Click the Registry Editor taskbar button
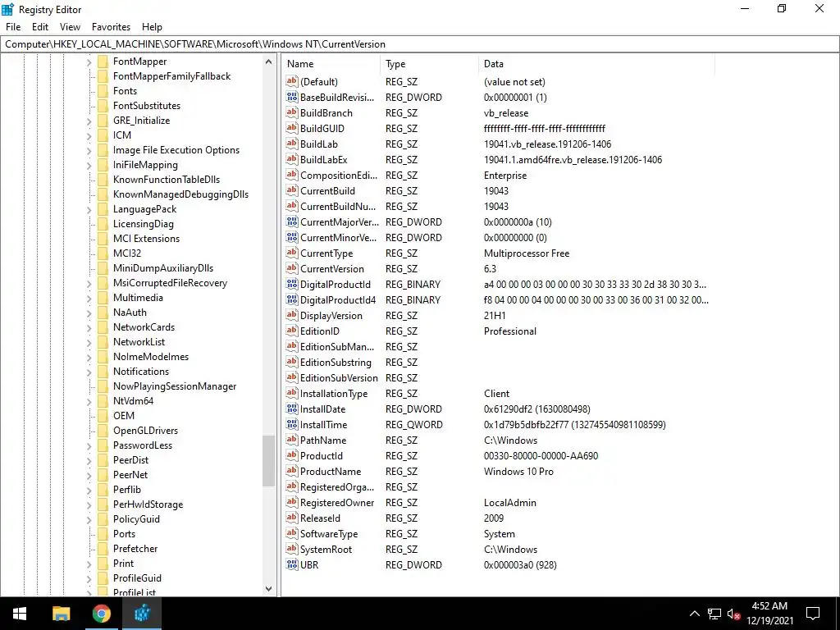The image size is (840, 630). pyautogui.click(x=142, y=614)
